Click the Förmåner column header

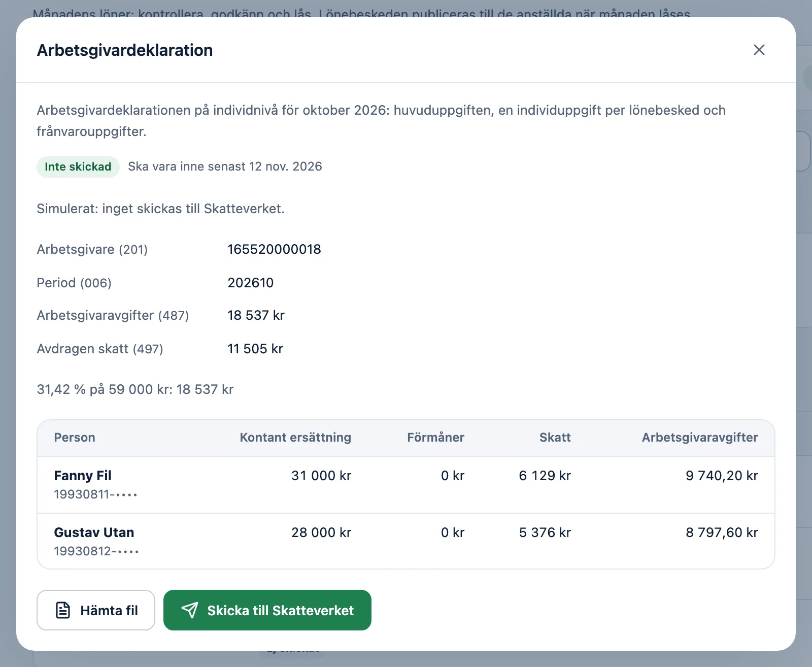click(x=435, y=438)
